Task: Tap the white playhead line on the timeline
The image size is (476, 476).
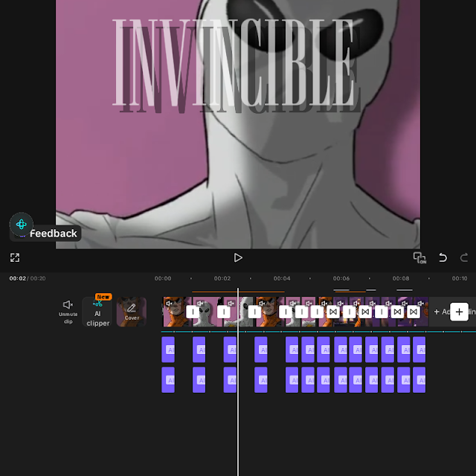Action: (x=238, y=382)
